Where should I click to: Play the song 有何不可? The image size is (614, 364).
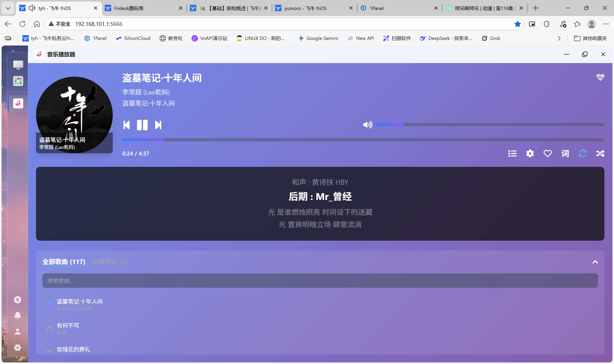tap(68, 325)
